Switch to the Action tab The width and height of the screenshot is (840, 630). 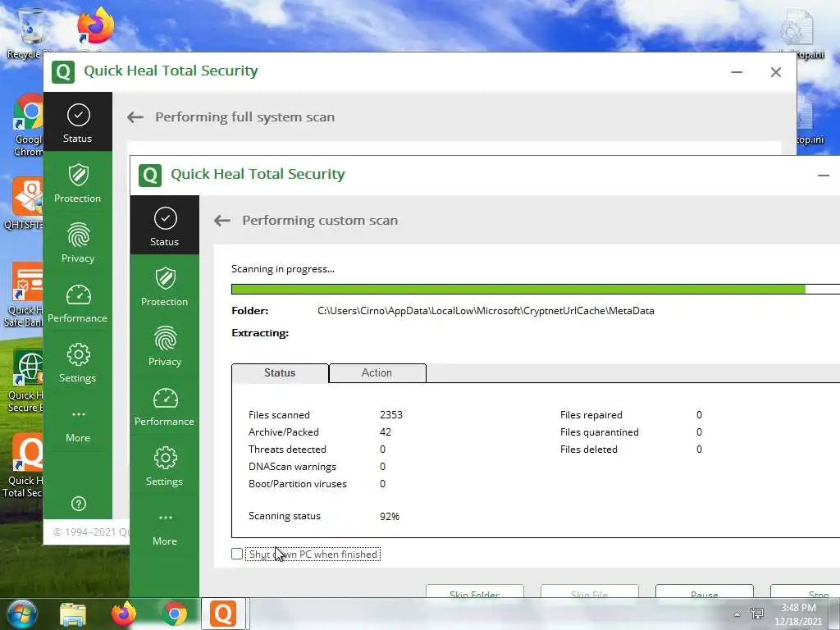tap(377, 373)
